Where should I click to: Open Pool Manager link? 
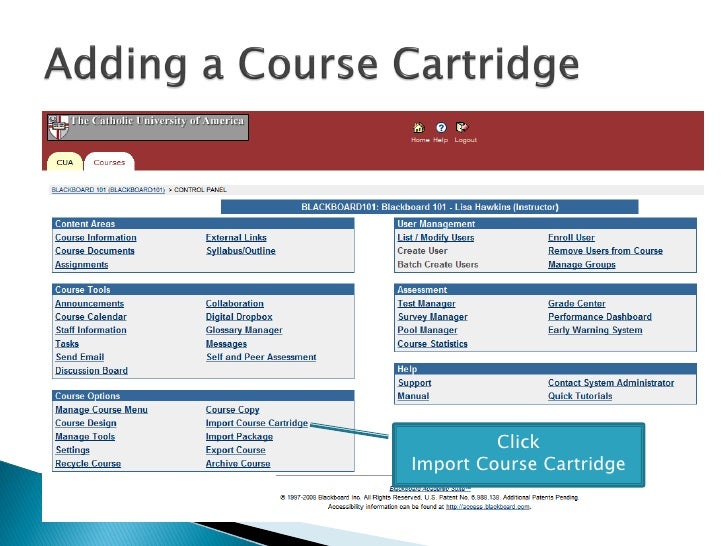[x=427, y=330]
